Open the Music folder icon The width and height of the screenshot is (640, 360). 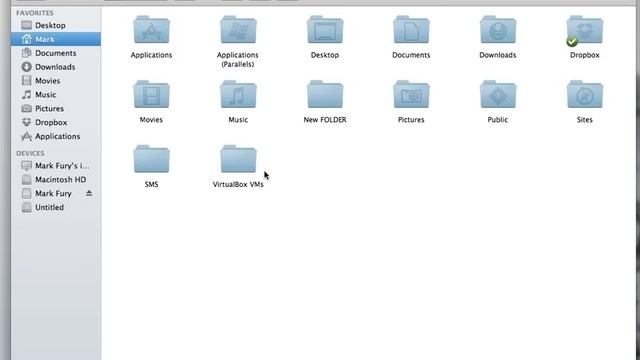(238, 95)
